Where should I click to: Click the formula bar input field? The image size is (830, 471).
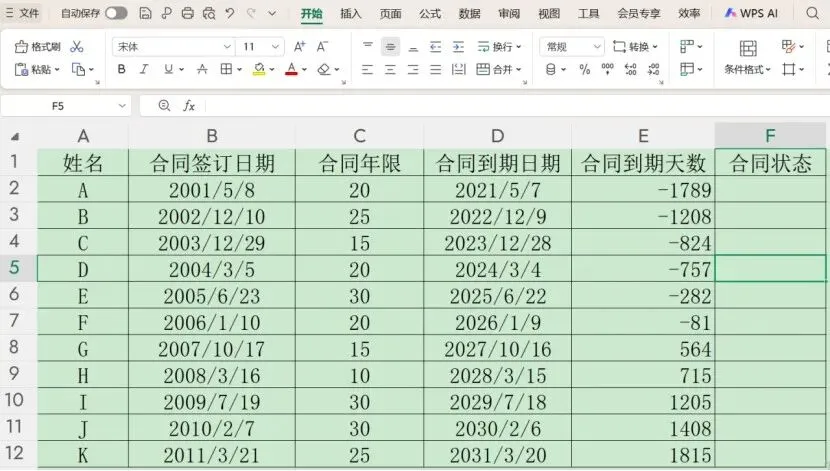point(517,106)
